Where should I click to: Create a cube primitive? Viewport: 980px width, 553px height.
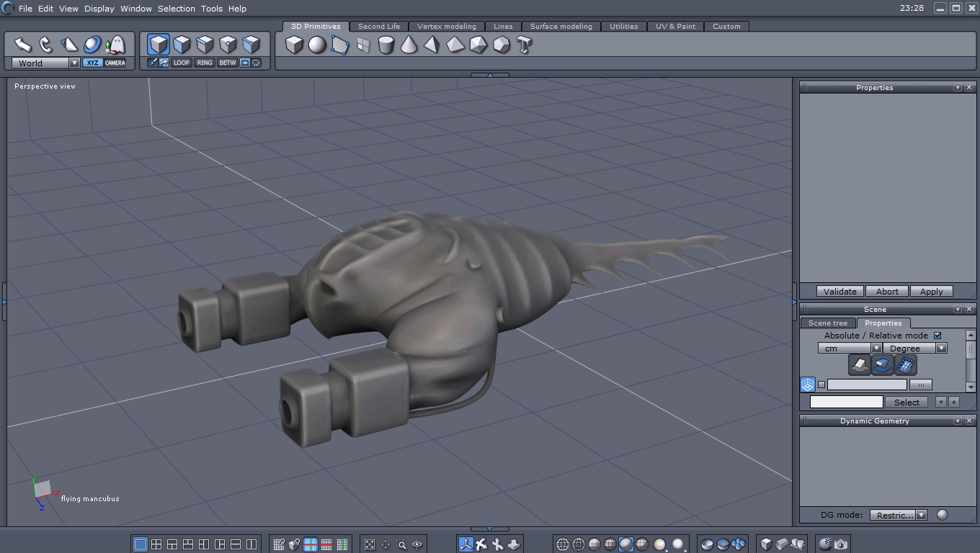click(294, 45)
